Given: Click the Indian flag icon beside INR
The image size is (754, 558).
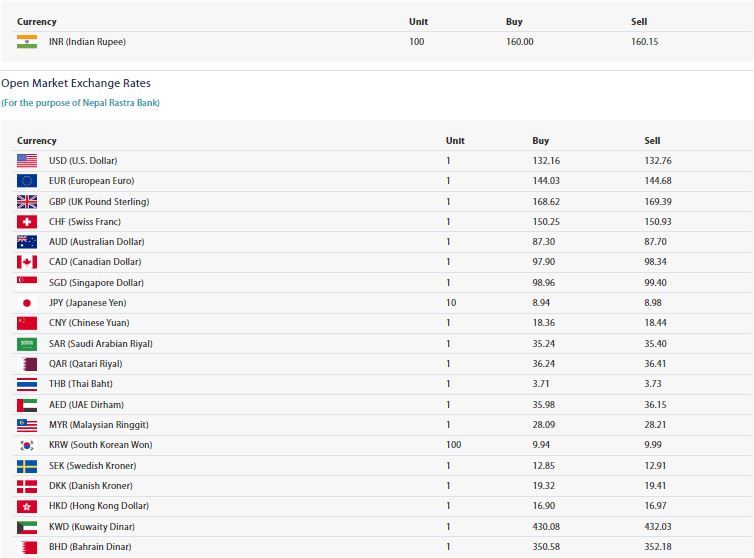Looking at the screenshot, I should click(27, 42).
